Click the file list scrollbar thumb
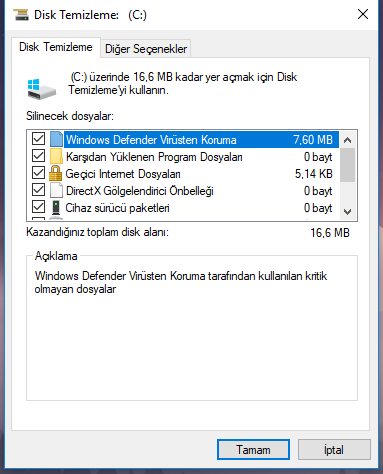 347,165
